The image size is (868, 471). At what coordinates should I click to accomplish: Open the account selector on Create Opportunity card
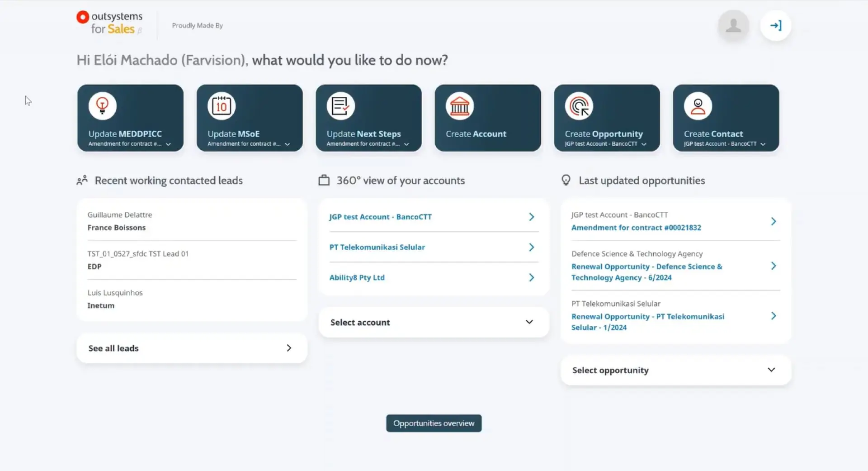(x=644, y=144)
